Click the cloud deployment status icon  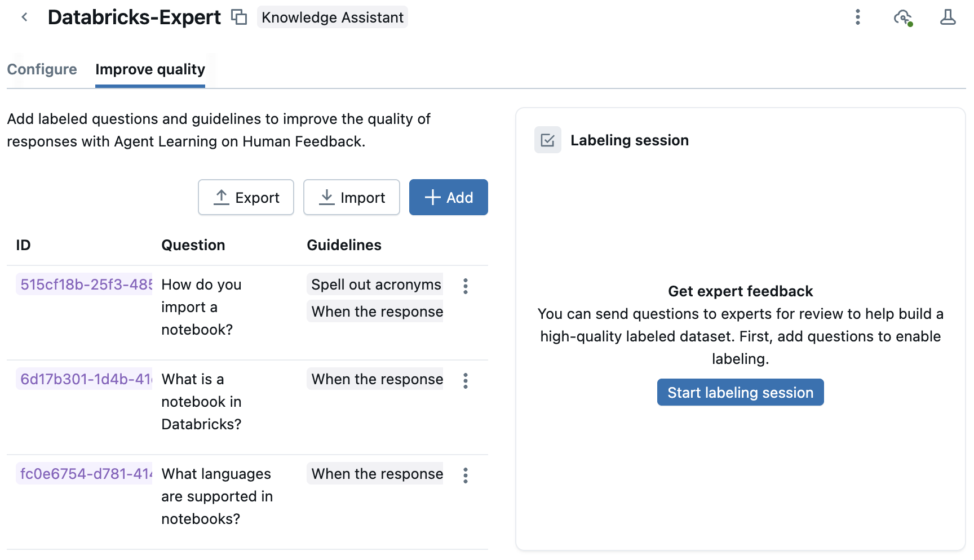902,17
